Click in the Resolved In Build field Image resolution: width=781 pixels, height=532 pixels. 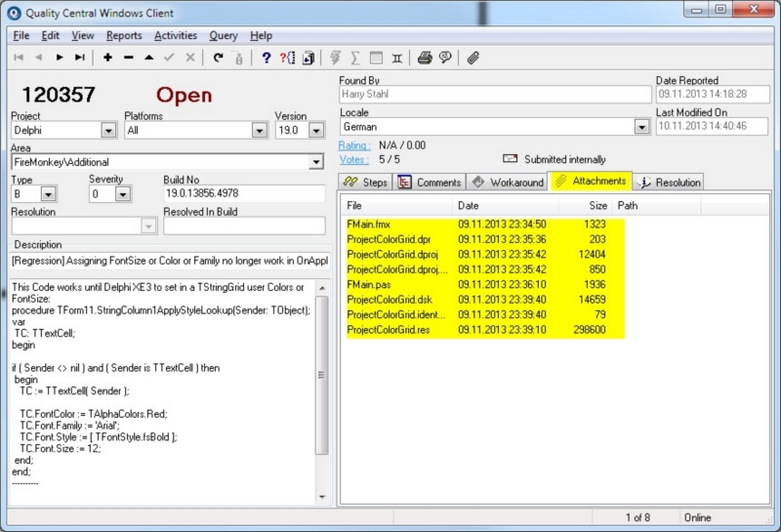click(244, 225)
